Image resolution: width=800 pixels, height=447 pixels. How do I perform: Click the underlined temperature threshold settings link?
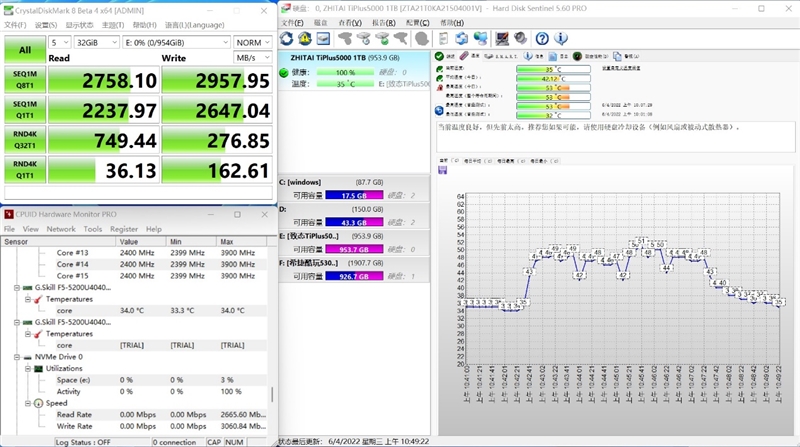pos(621,68)
